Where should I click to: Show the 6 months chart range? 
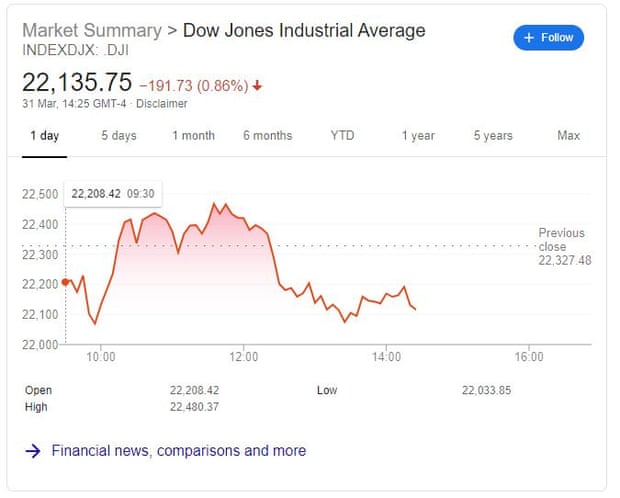pos(268,136)
